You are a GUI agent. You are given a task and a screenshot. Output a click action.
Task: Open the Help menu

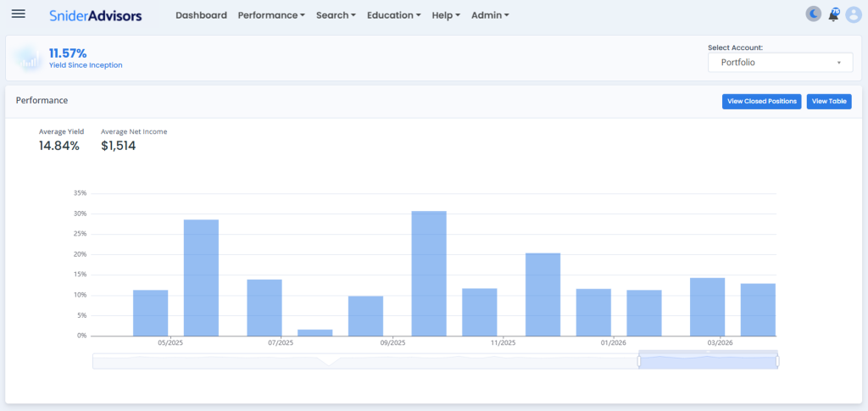[x=446, y=15]
